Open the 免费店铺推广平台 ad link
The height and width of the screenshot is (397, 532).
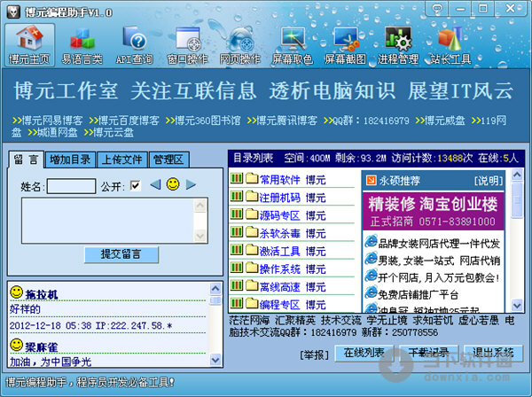point(418,294)
